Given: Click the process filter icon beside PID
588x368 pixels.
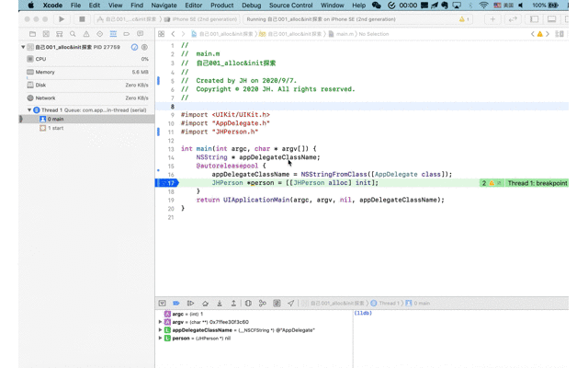Looking at the screenshot, I should click(144, 47).
